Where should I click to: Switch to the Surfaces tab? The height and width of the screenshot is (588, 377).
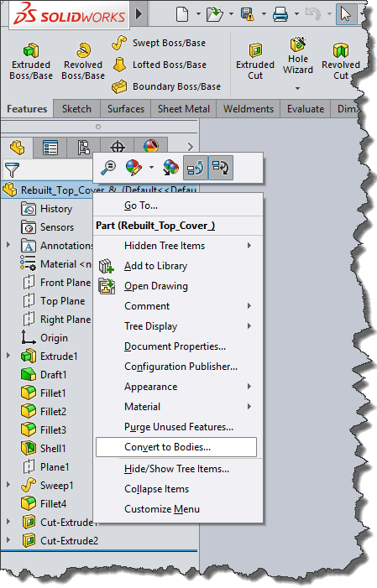pos(126,109)
